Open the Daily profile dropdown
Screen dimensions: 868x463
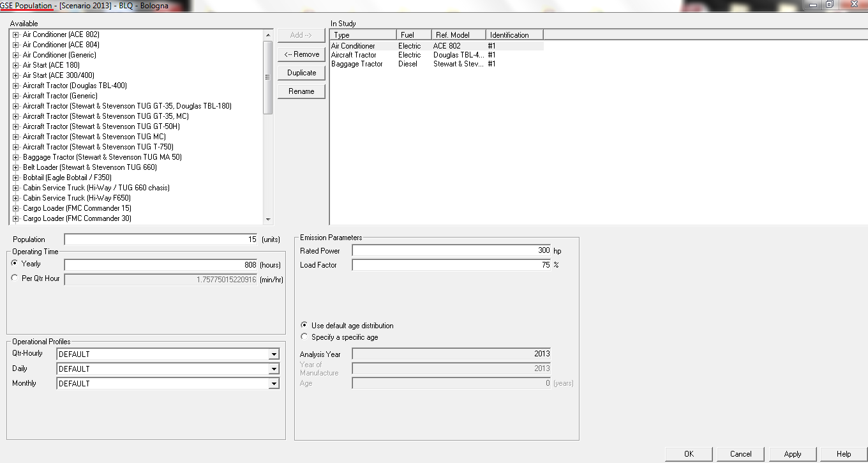point(274,369)
